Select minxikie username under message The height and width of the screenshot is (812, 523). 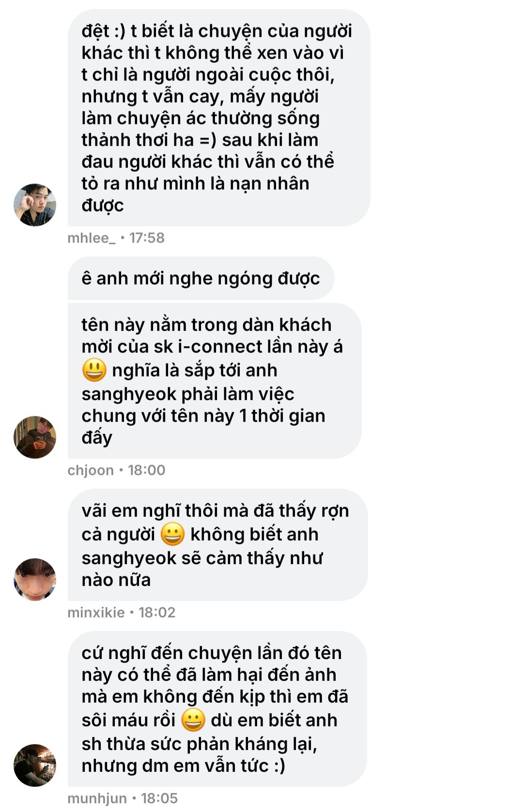[x=96, y=613]
